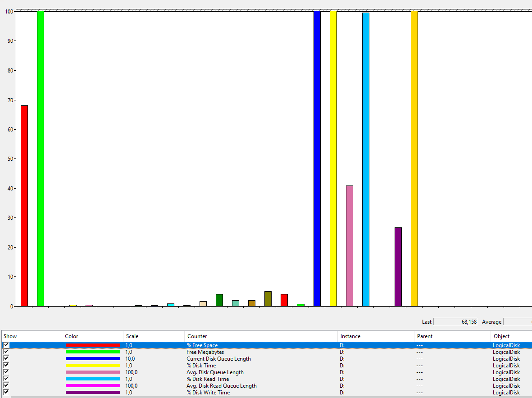Click the magenta swatch in the legend list
The image size is (532, 398).
92,386
